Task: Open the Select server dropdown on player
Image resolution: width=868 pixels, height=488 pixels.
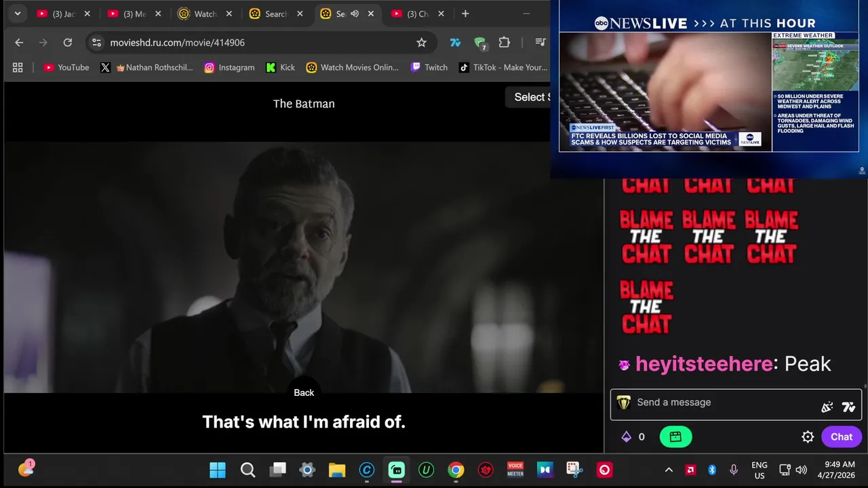Action: tap(528, 97)
